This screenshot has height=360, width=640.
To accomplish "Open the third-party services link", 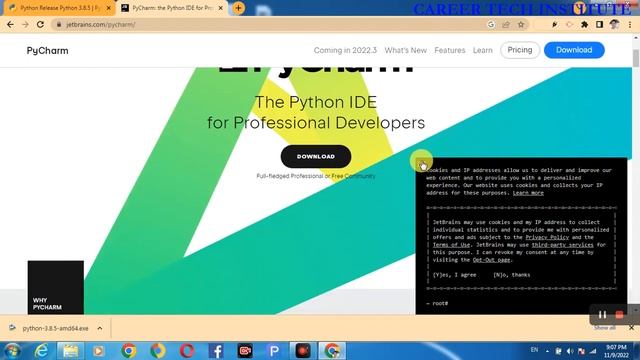I will [562, 245].
